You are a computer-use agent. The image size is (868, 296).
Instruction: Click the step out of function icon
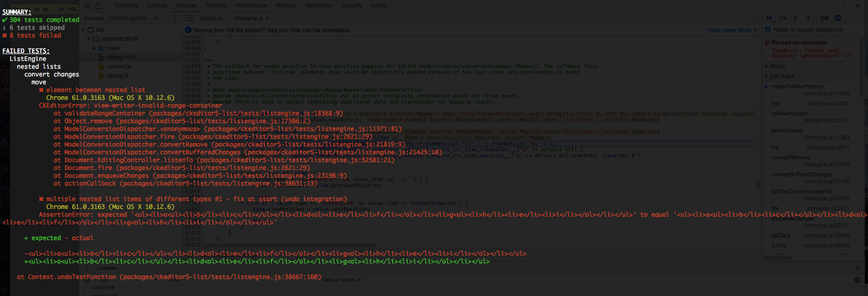(x=808, y=18)
